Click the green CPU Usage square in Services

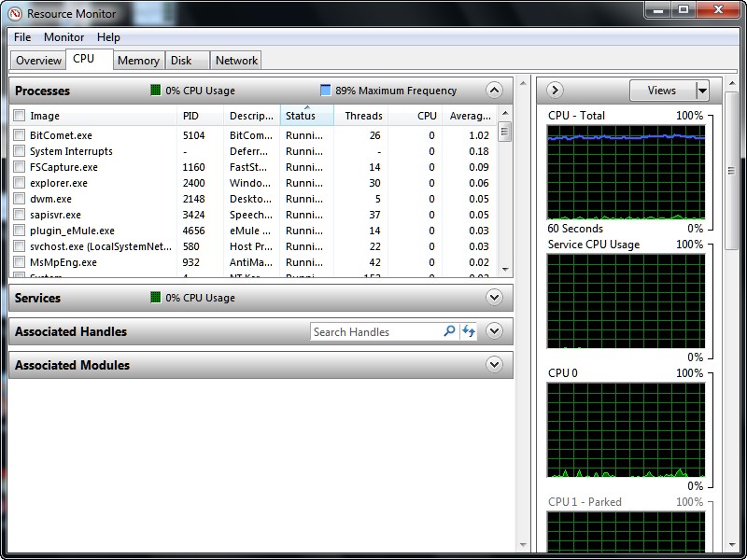[x=155, y=297]
